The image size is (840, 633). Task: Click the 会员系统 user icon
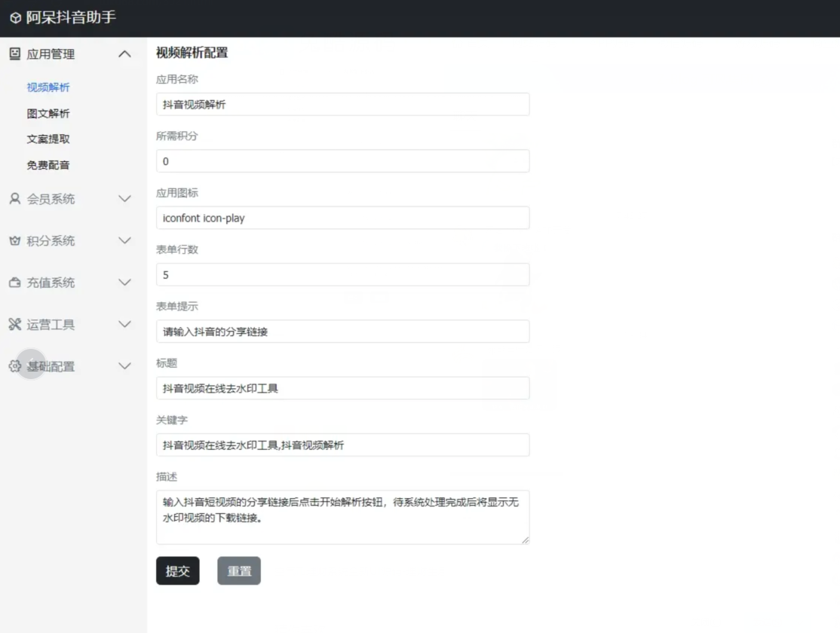click(x=14, y=199)
